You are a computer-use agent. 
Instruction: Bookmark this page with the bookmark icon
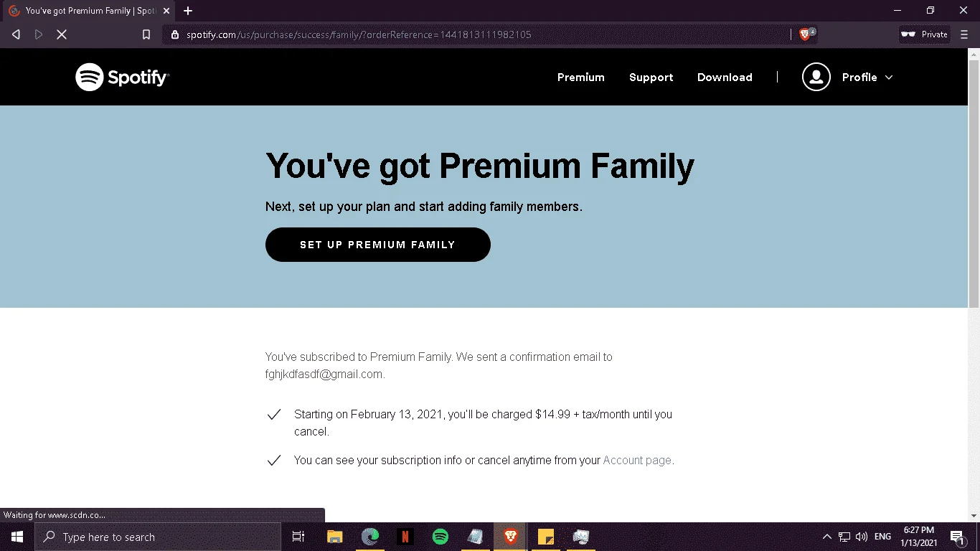[x=146, y=34]
